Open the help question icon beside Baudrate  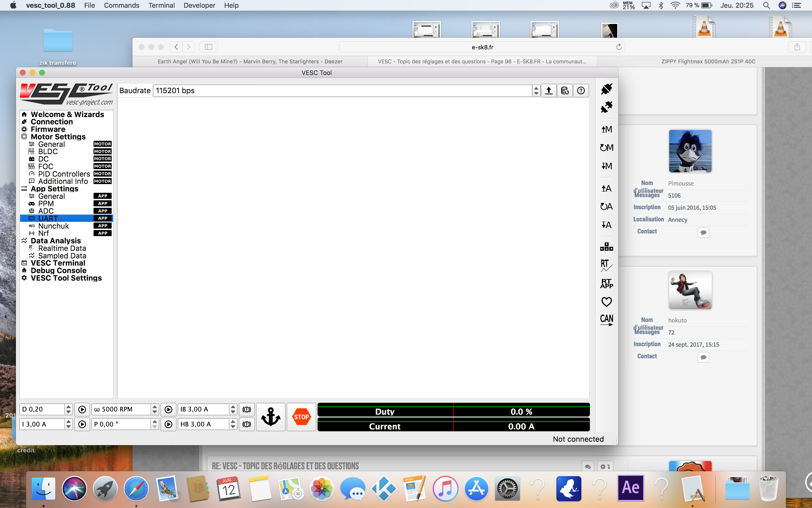point(581,90)
